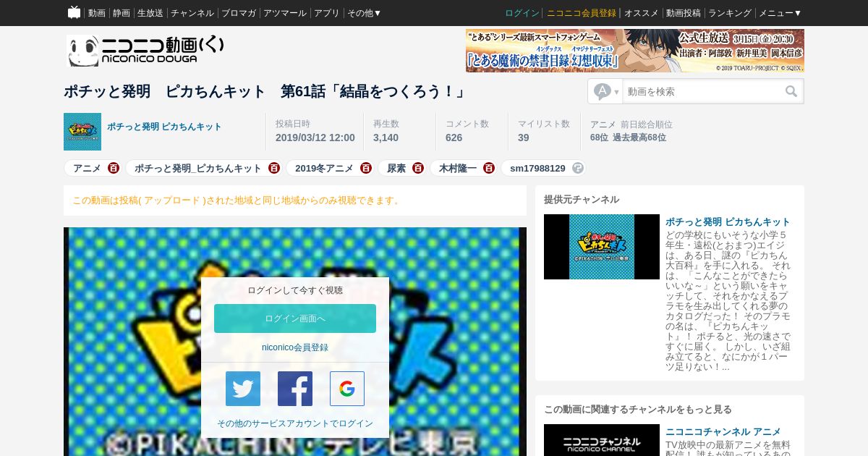Open ランキング in the top bar
Viewport: 868px width, 456px height.
(730, 13)
